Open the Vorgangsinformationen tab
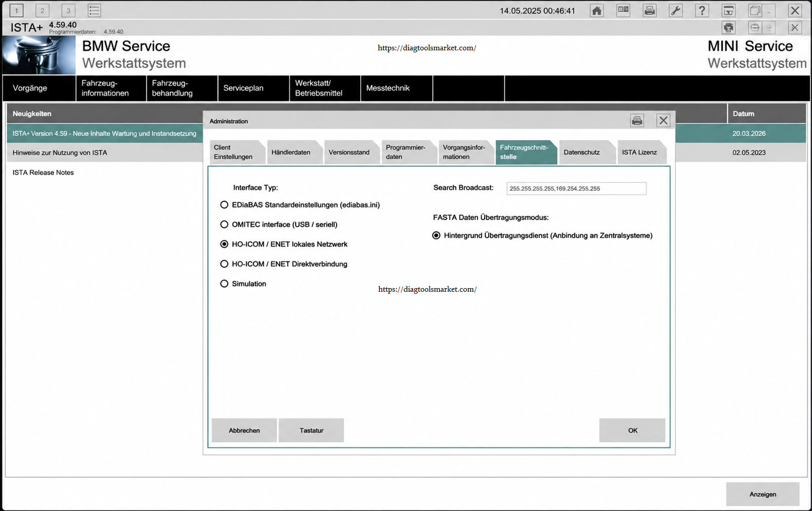Viewport: 812px width, 511px height. click(x=466, y=152)
